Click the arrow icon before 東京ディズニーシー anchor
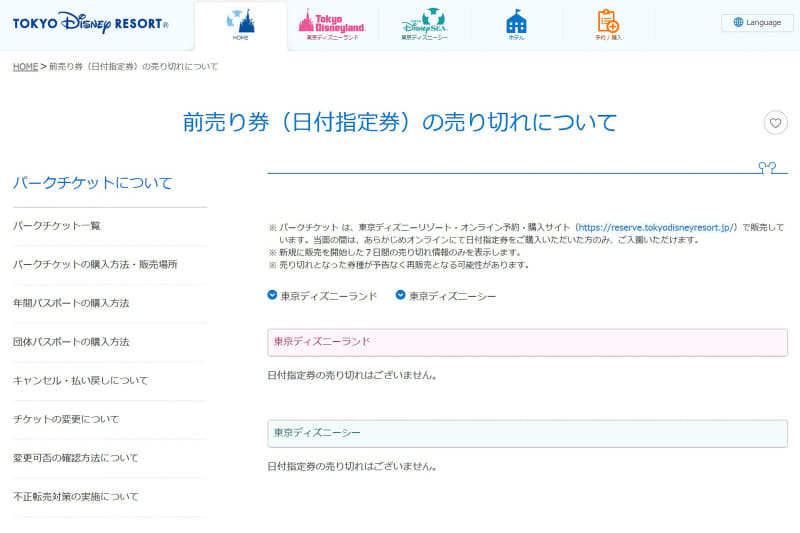The width and height of the screenshot is (800, 533). [401, 295]
